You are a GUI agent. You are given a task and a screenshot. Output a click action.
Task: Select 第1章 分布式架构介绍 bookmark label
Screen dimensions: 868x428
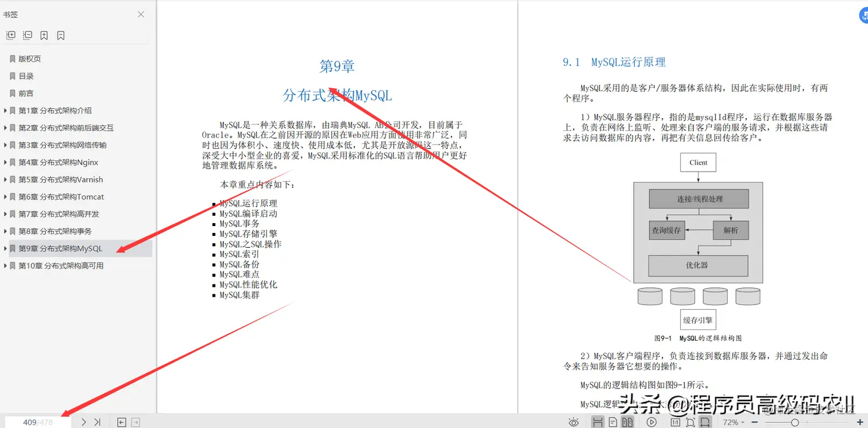tap(55, 110)
